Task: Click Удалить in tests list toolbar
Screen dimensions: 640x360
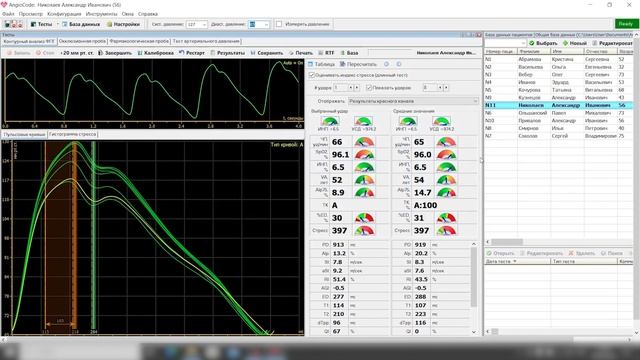Action: click(582, 253)
